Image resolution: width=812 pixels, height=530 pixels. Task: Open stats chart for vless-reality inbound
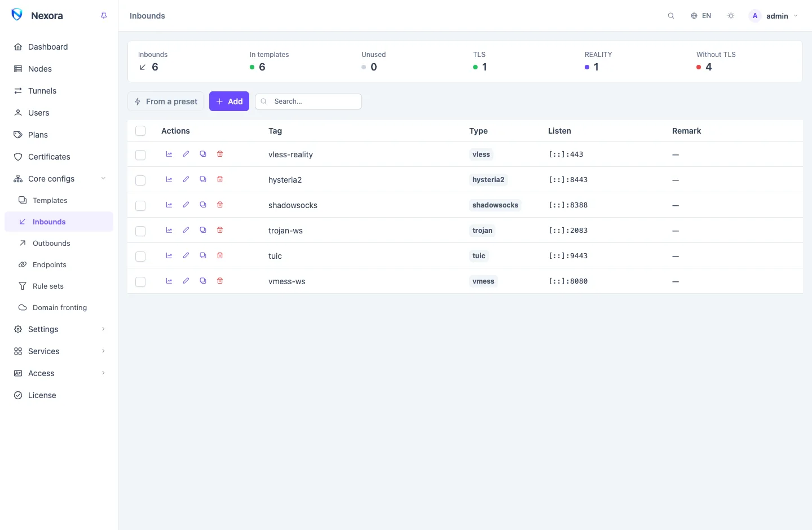[169, 154]
